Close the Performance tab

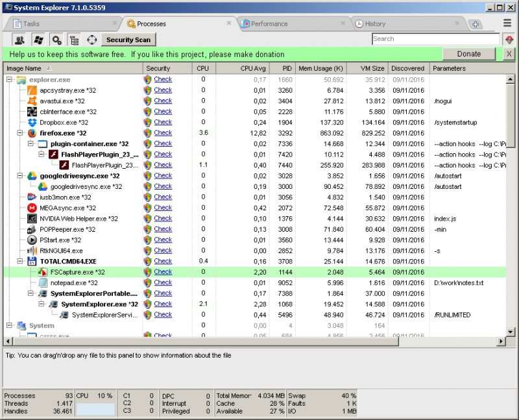[x=343, y=23]
